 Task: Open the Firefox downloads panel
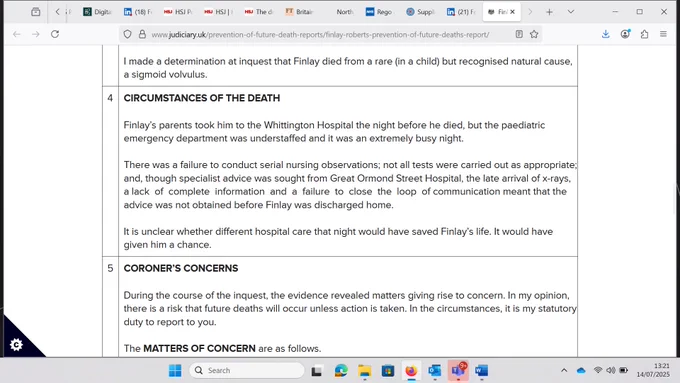606,34
